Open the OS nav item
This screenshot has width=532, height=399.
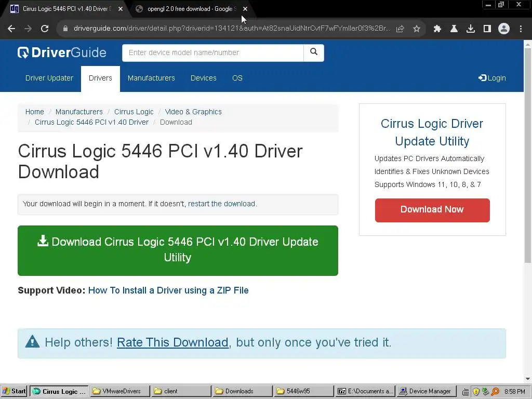(x=237, y=78)
